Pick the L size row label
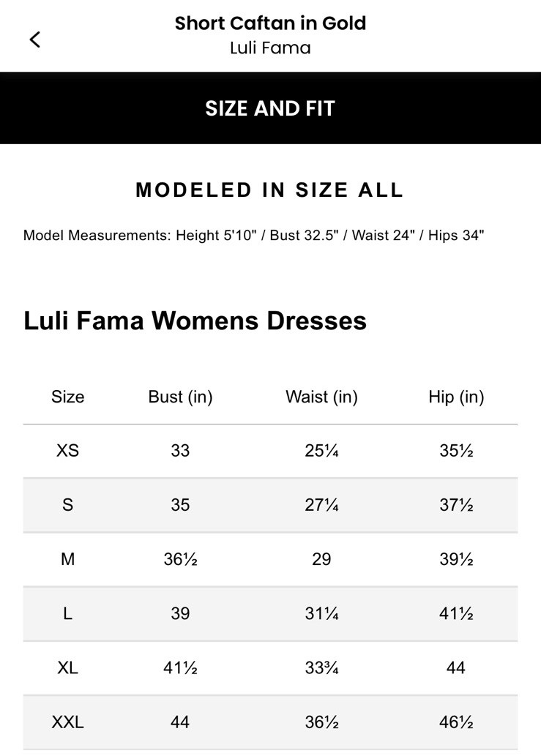Viewport: 541px width, 756px height. pos(67,614)
